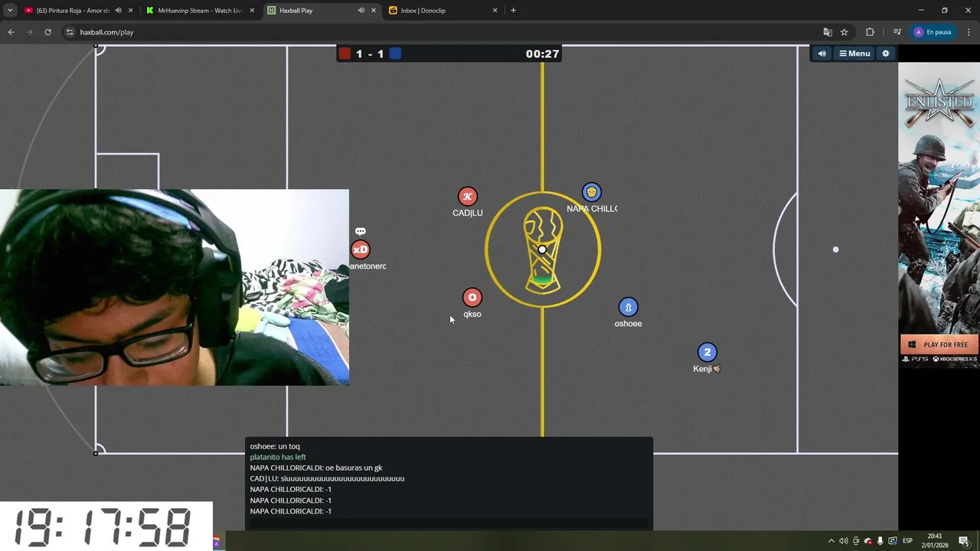Click the score text 1 - 1
The image size is (980, 551).
pyautogui.click(x=370, y=54)
